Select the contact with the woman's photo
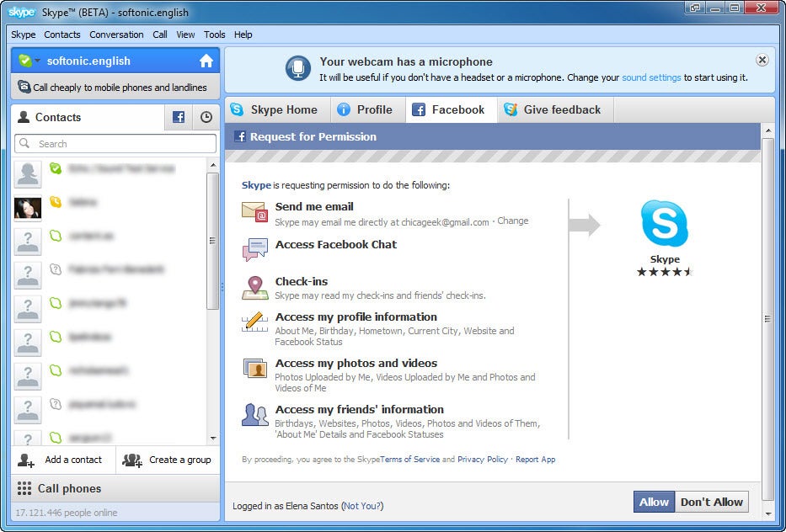This screenshot has width=786, height=532. coord(28,208)
